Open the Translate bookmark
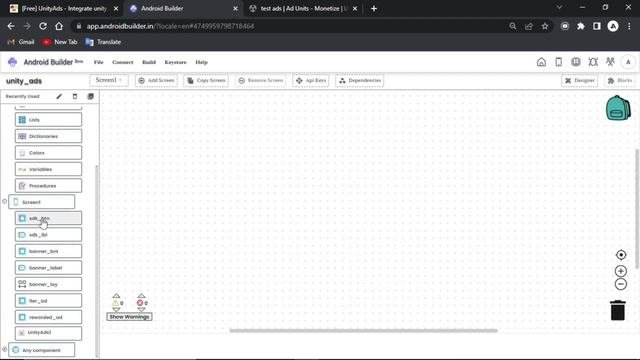The image size is (640, 360). pyautogui.click(x=104, y=42)
